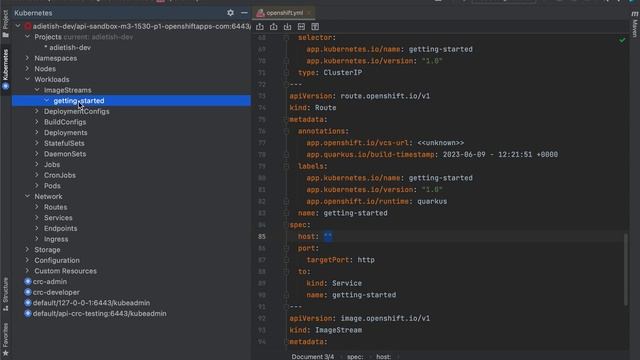Select Services in the tree
This screenshot has height=360, width=640.
(x=58, y=218)
